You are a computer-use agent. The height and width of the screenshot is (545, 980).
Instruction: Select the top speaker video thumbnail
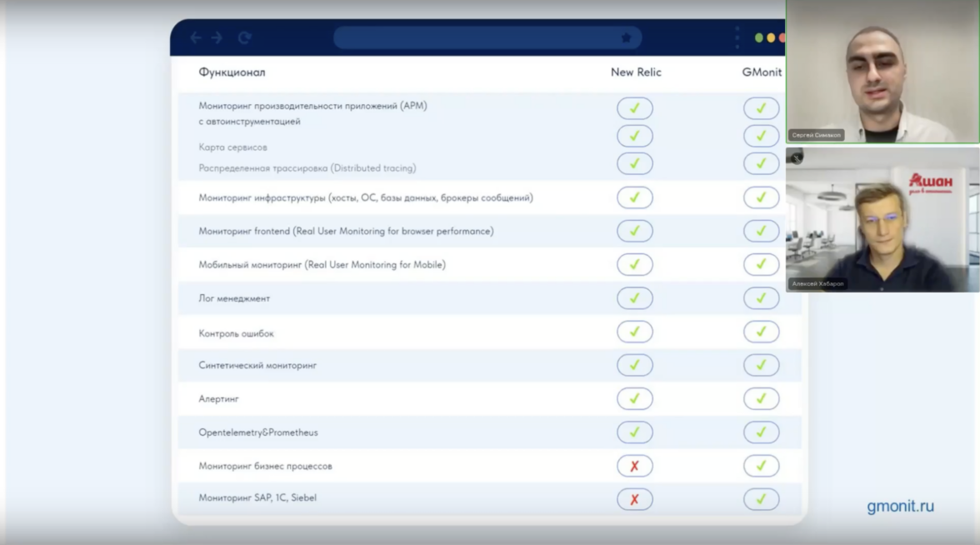coord(882,72)
